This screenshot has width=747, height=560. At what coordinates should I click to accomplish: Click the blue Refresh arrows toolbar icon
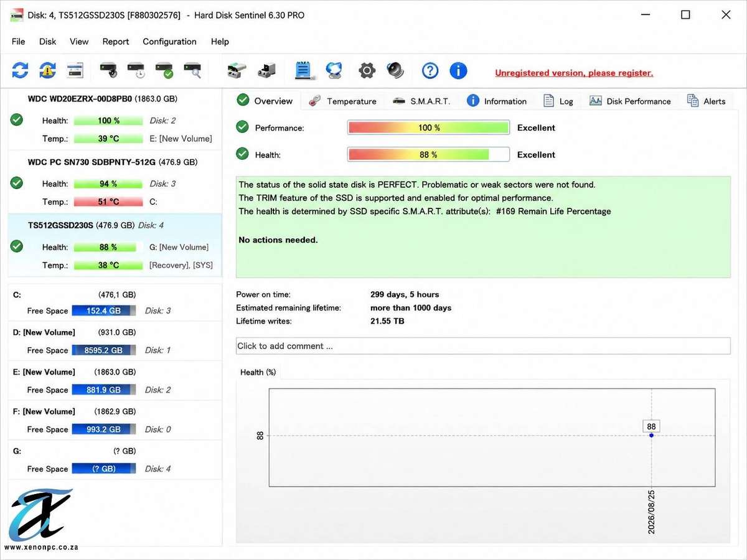tap(20, 70)
